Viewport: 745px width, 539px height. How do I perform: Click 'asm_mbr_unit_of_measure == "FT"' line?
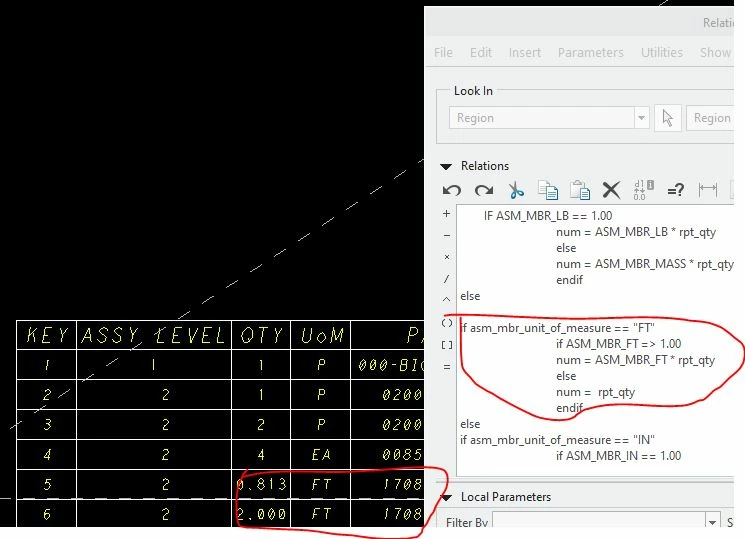557,327
